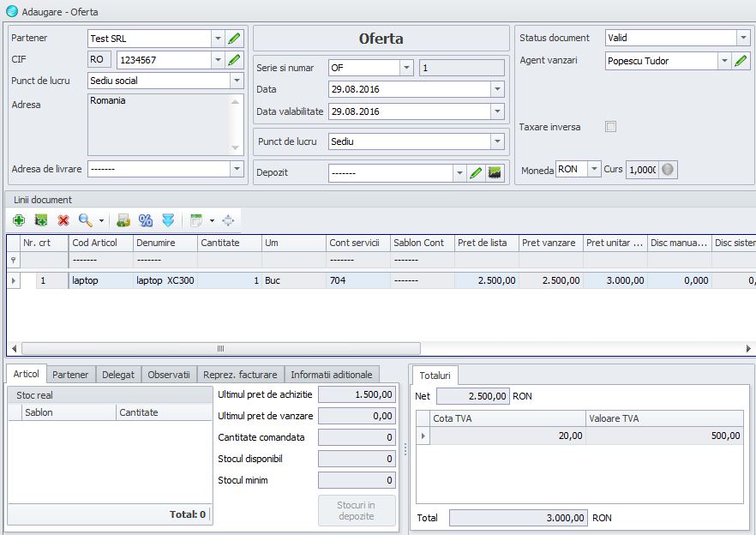Open the Depozit dropdown arrow

coord(459,172)
